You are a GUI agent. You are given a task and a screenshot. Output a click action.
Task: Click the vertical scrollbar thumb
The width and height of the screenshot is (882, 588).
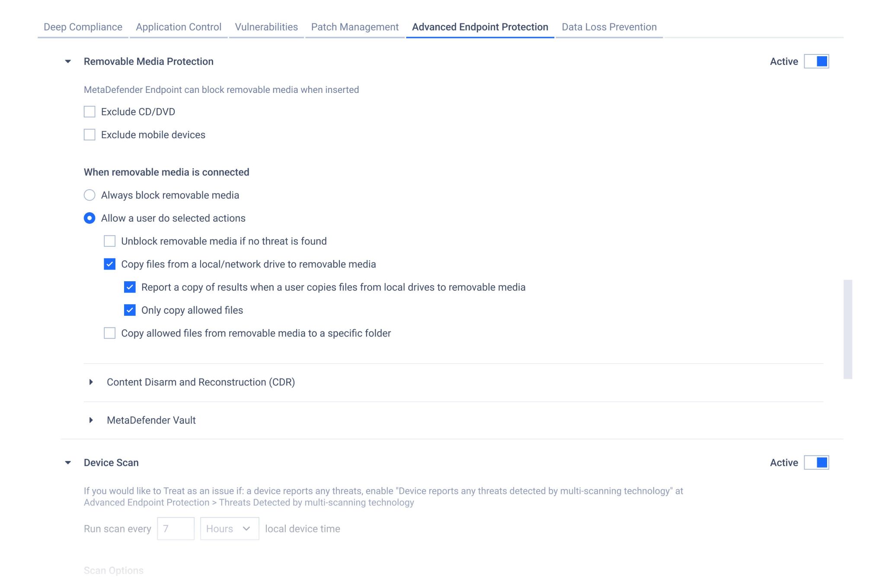(847, 329)
